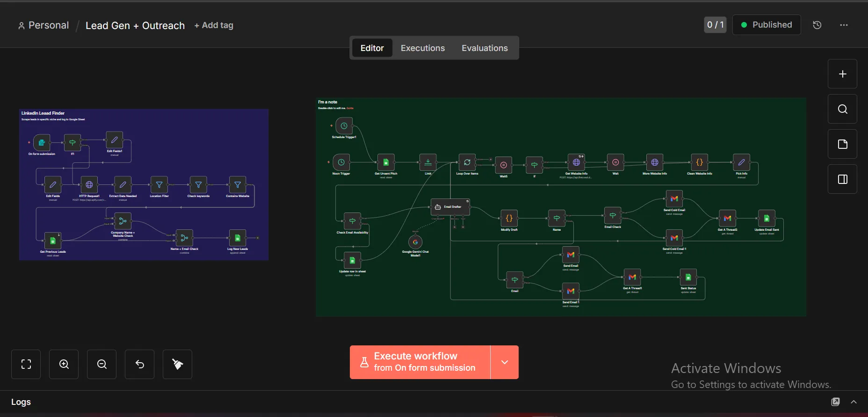868x417 pixels.
Task: Open the Guide link in sticky note
Action: tap(350, 108)
